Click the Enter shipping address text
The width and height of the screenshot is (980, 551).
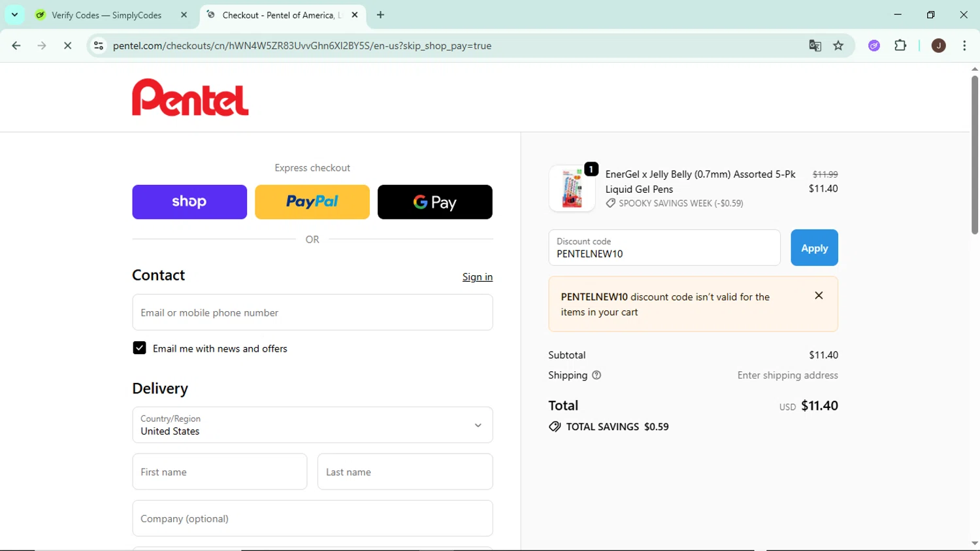click(x=787, y=375)
